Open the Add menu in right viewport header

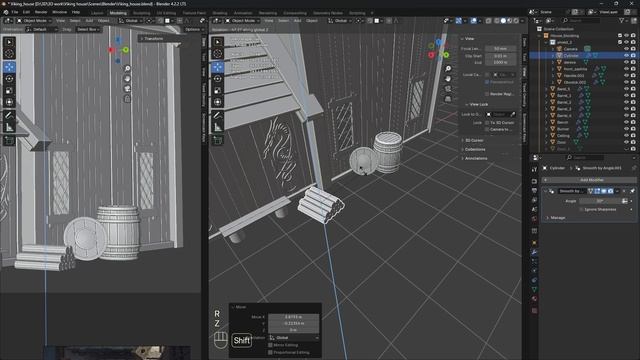tap(298, 20)
